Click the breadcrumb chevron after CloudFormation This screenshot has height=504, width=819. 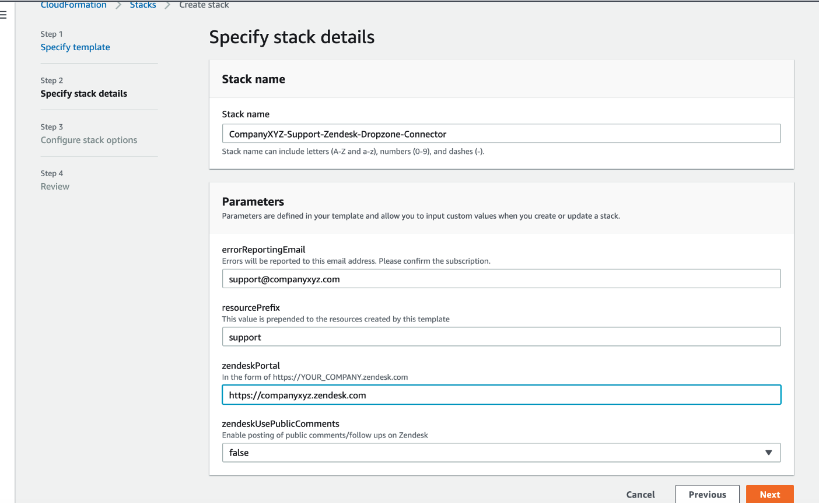click(x=118, y=5)
